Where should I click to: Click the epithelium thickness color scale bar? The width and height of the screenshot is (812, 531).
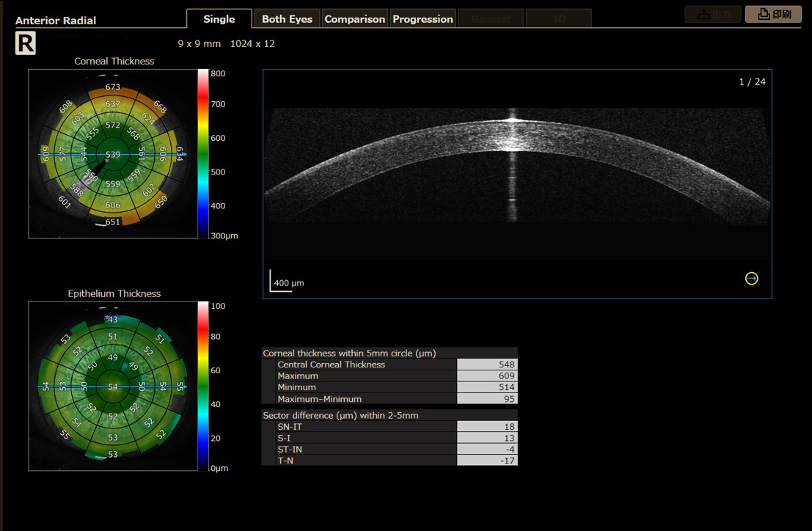pos(203,386)
